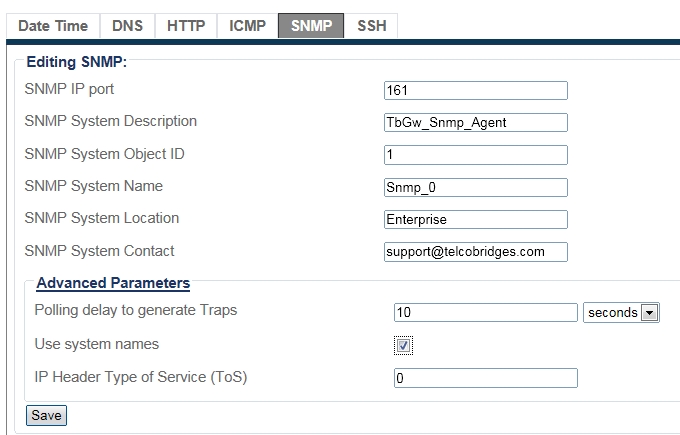The width and height of the screenshot is (680, 435).
Task: Click the Advanced Parameters heading link
Action: [x=113, y=283]
